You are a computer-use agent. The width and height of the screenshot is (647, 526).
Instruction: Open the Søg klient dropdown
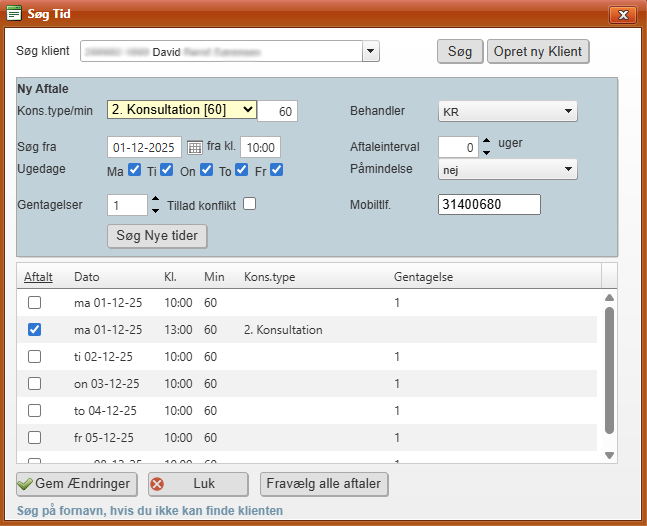click(370, 51)
